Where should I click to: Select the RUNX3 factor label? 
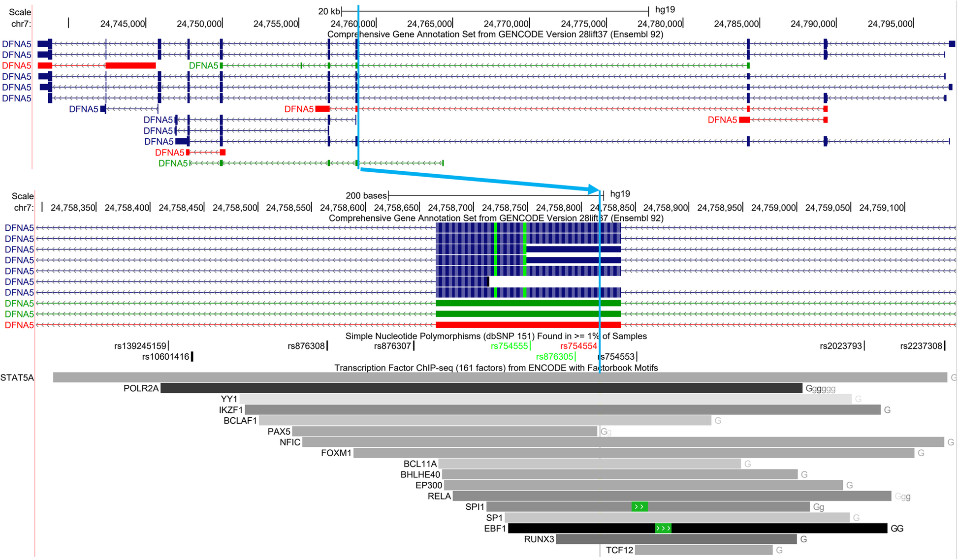point(539,539)
